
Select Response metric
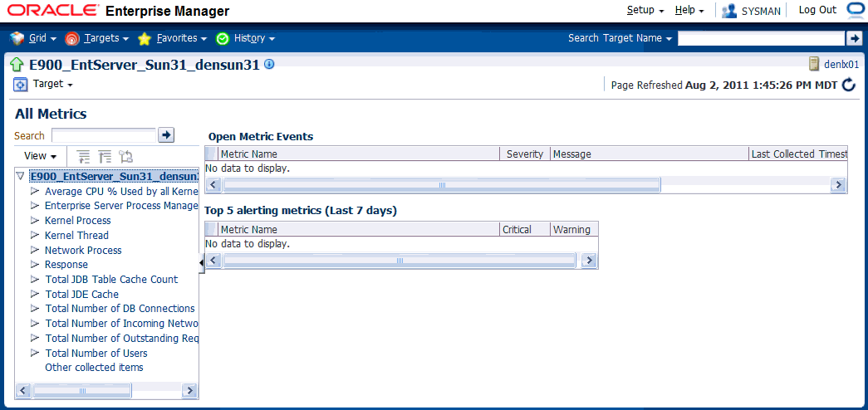[66, 265]
